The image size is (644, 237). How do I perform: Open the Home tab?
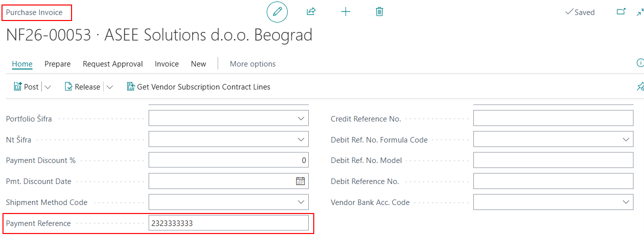[22, 63]
